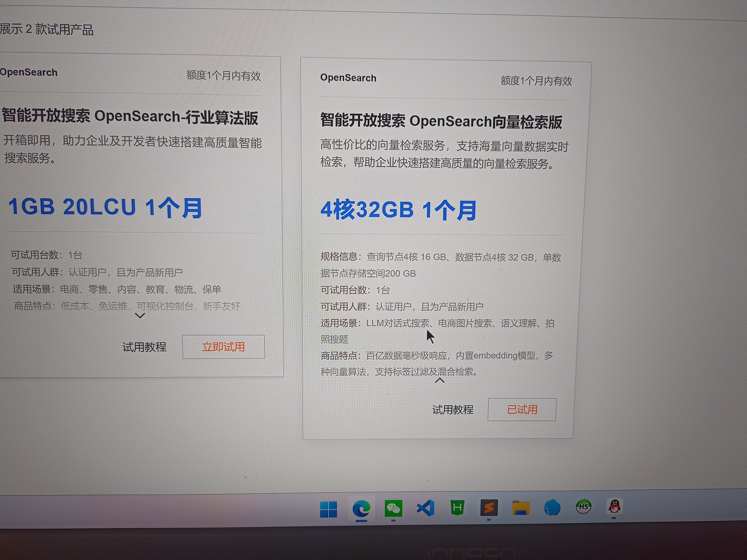Select title 智能开放搜索 OpenSearch向量检索版

[441, 121]
